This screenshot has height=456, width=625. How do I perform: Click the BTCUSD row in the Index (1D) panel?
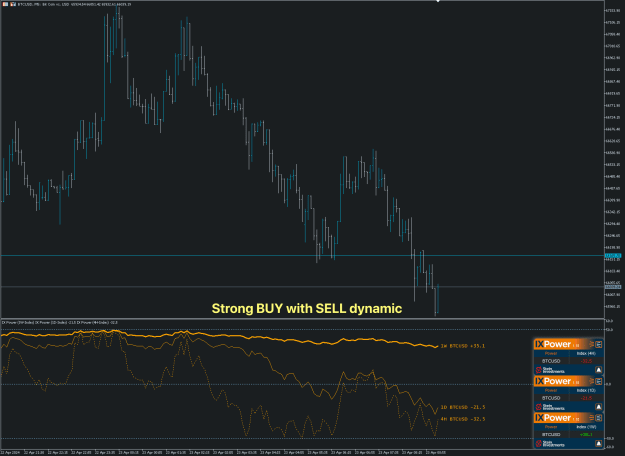click(569, 398)
